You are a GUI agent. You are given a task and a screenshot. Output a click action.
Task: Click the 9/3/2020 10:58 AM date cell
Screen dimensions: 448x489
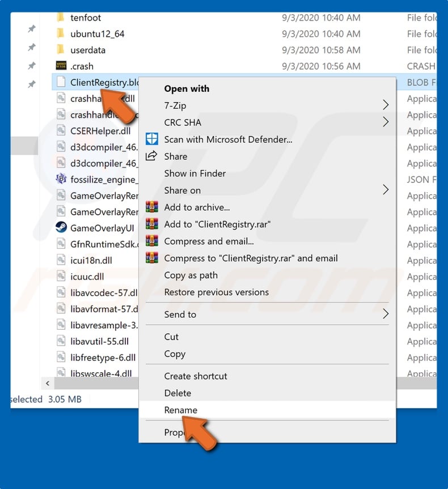[x=321, y=50]
